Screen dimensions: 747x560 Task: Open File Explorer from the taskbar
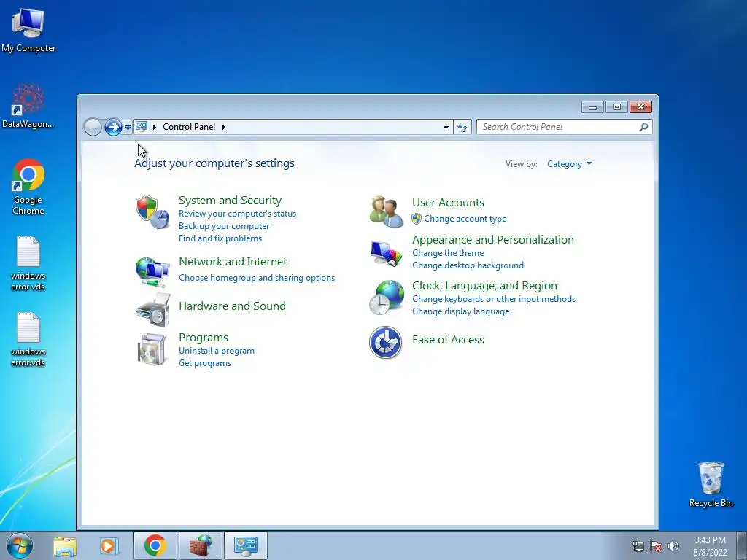coord(65,545)
